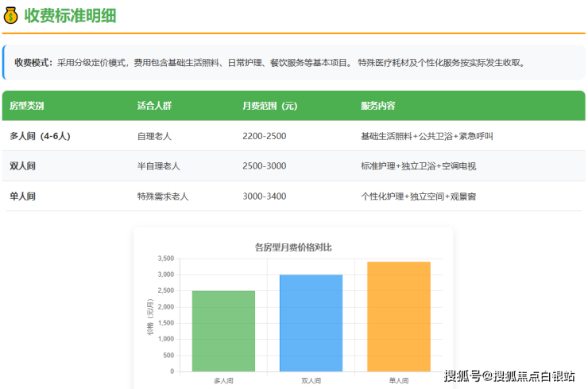Viewport: 588px width, 389px height.
Task: Click the 搜狐号@搜狐焦点白银站 watermark
Action: point(509,375)
